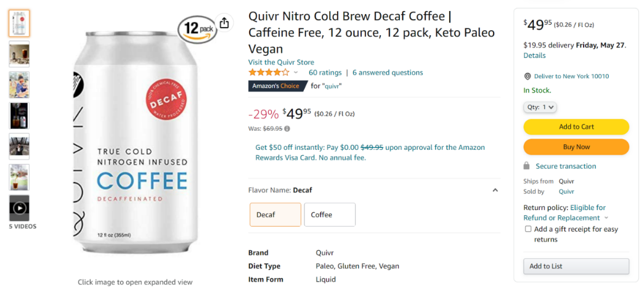
Task: Visit the Quivr Store link
Action: [x=281, y=62]
